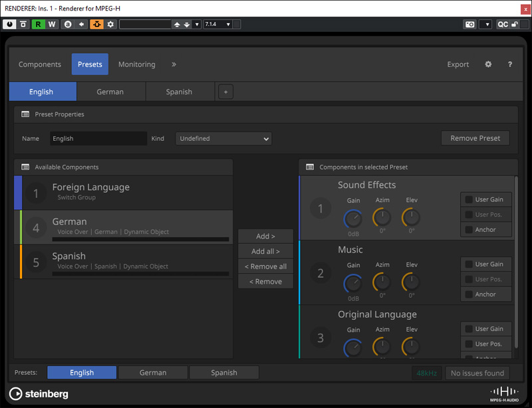Open the Kind dropdown showing Undefined
This screenshot has width=532, height=408.
223,138
